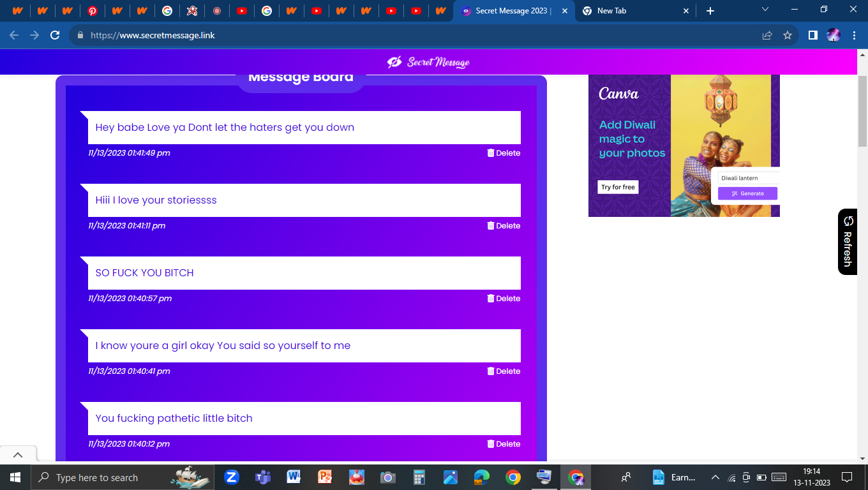The height and width of the screenshot is (490, 868).
Task: Click the text 'Hey babe Love ya Dont let the haters get you down'
Action: [x=225, y=128]
